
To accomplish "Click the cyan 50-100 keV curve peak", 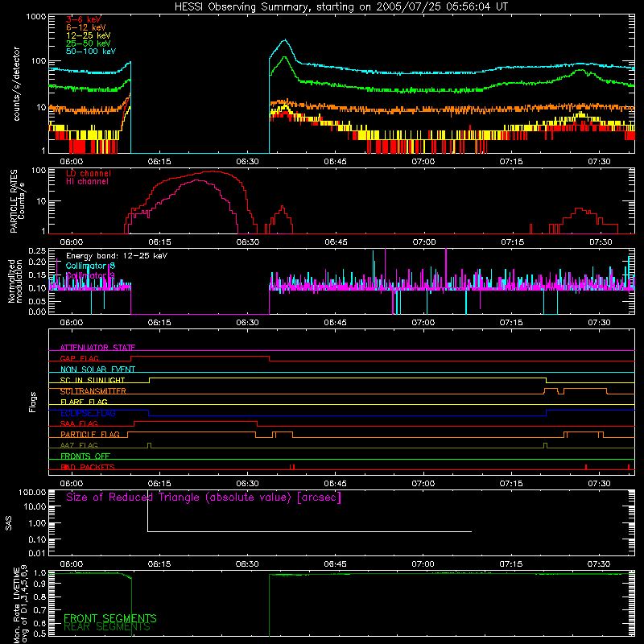I will click(285, 40).
